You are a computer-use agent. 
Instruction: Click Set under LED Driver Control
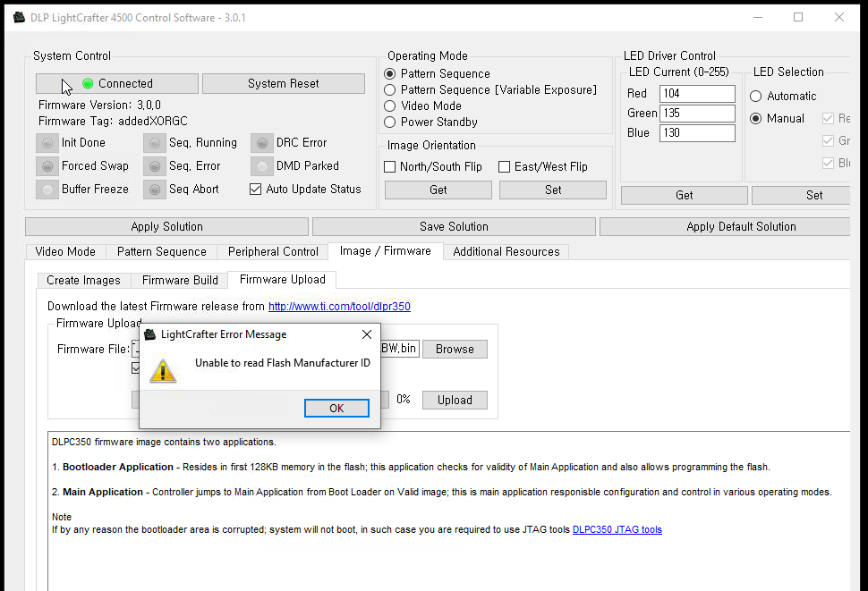point(801,195)
